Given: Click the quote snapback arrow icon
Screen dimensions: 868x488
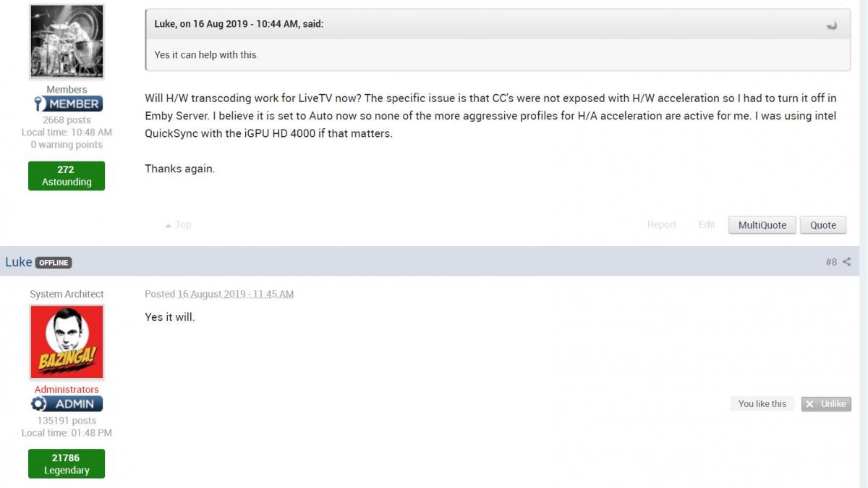Looking at the screenshot, I should (831, 25).
